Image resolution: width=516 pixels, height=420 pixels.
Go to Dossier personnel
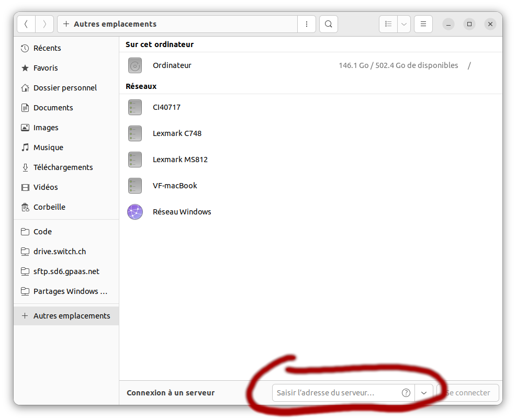point(65,88)
